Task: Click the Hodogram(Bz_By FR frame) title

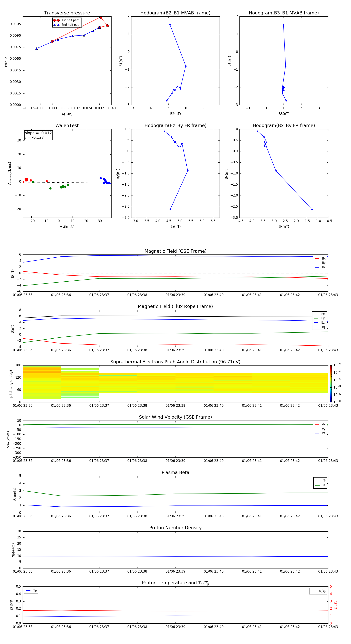Action: click(175, 125)
